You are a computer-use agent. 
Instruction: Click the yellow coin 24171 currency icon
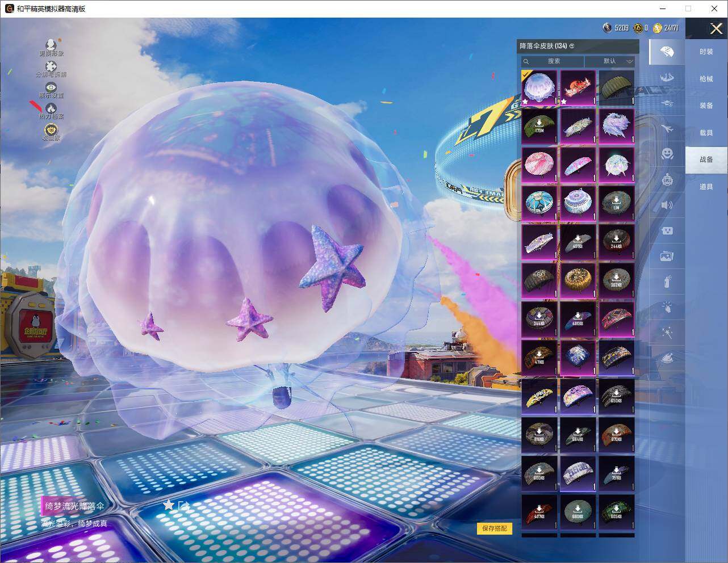pos(657,28)
